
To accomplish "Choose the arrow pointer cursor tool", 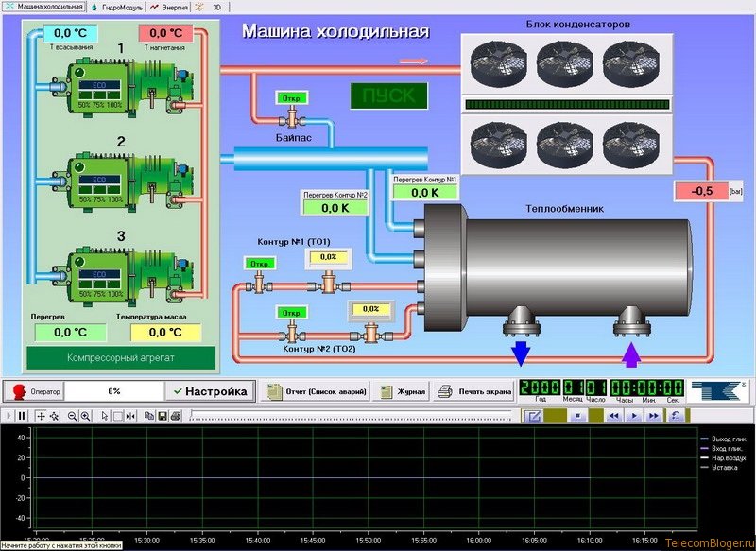I will [x=105, y=416].
